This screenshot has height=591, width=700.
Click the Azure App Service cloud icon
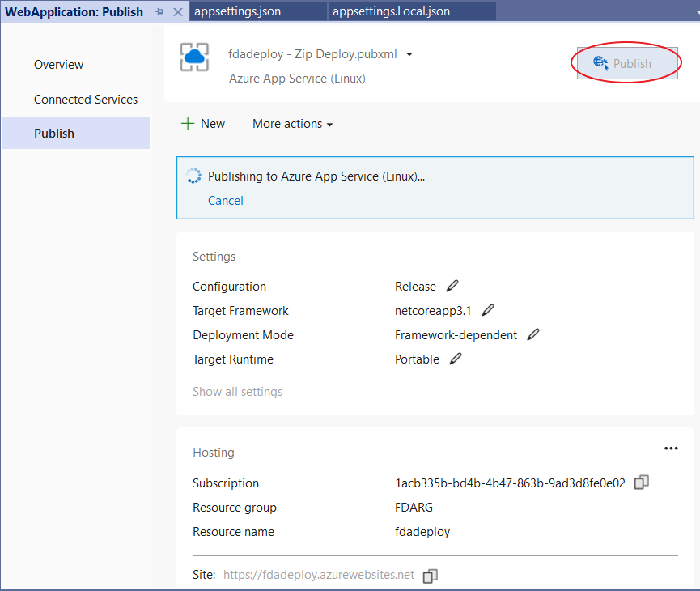click(x=194, y=57)
